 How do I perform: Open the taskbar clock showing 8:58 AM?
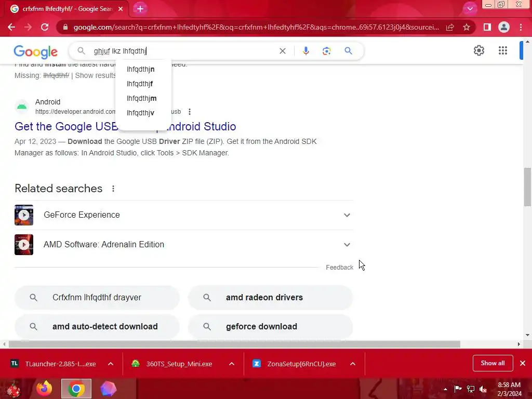coord(509,389)
